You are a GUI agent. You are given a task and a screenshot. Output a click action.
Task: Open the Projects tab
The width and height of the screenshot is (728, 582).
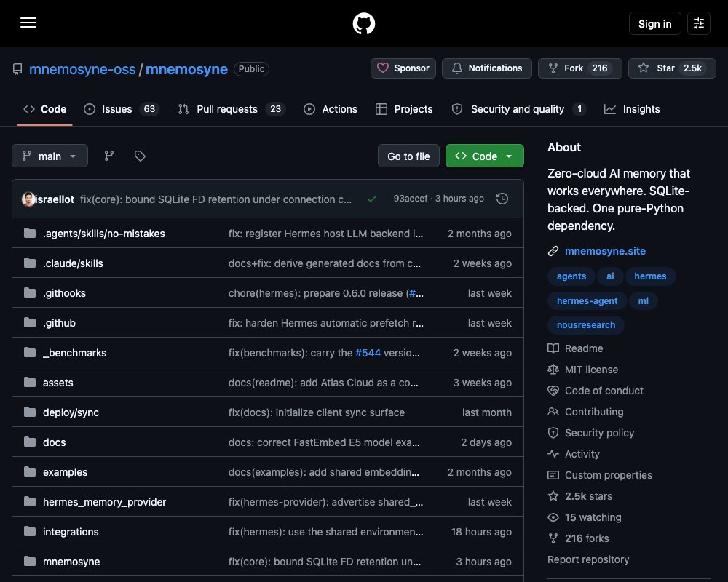coord(404,109)
